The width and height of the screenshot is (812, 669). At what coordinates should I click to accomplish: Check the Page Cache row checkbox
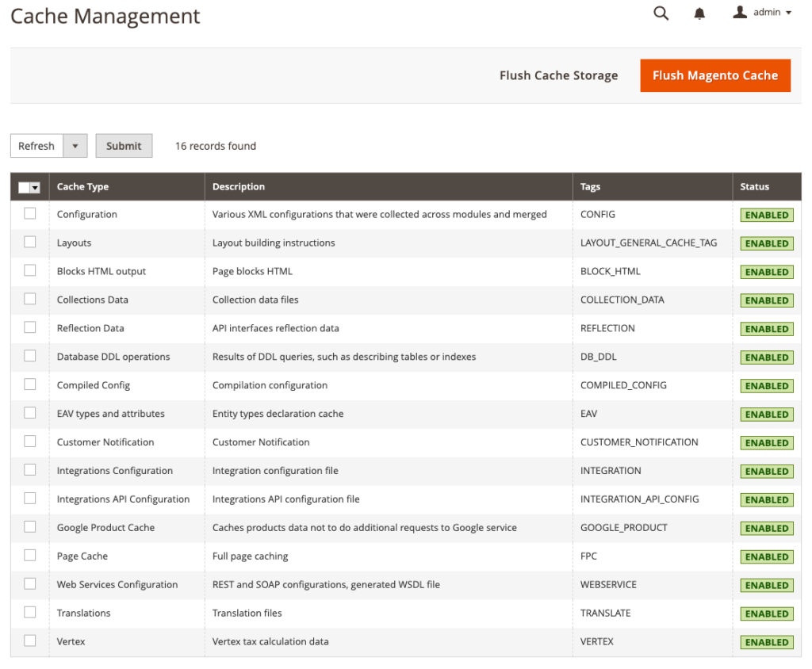29,556
